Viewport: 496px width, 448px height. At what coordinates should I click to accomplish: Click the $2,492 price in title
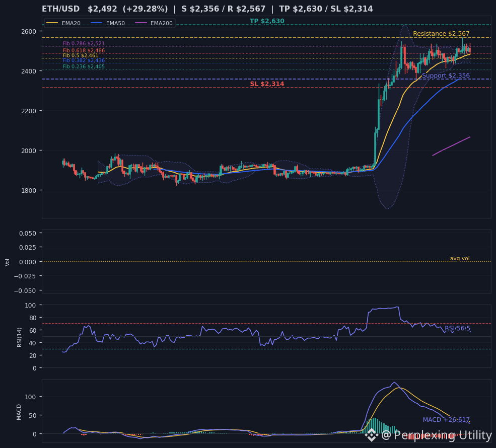(x=103, y=9)
